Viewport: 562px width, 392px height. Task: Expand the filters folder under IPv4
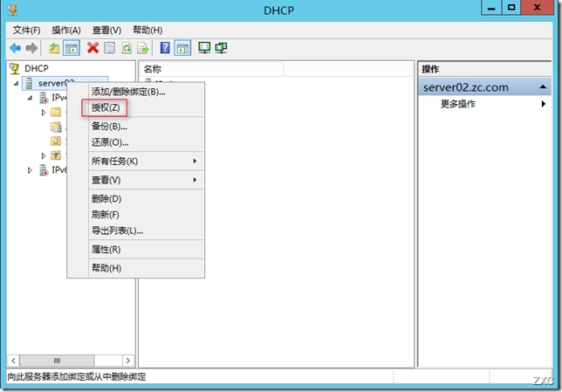44,155
